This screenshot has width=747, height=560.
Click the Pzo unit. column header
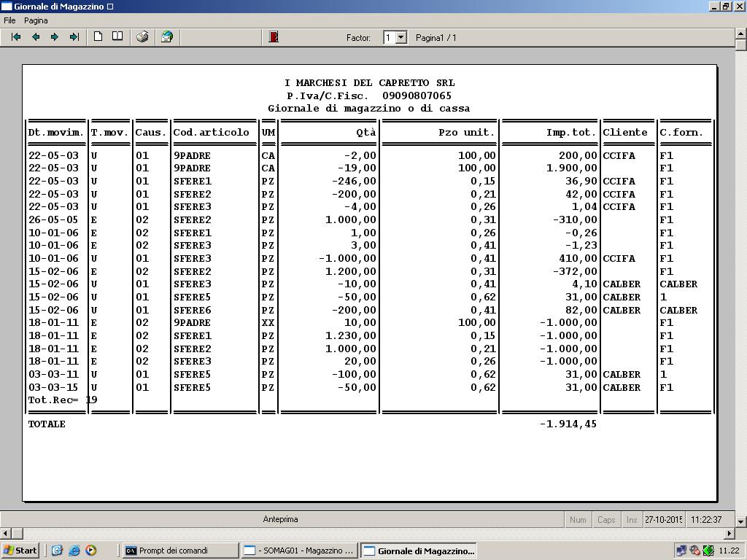point(467,133)
